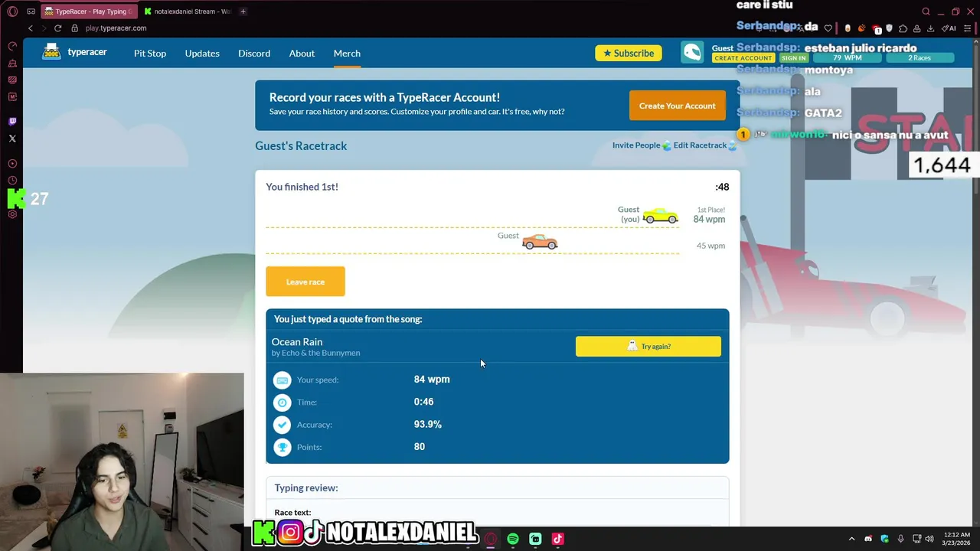Add page to bookmarks heart icon
980x551 pixels.
pos(828,28)
